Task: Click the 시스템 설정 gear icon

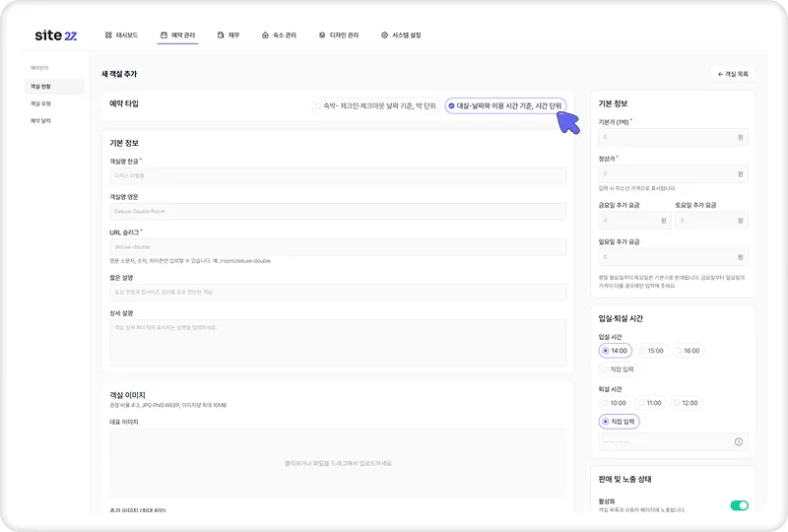Action: 384,35
